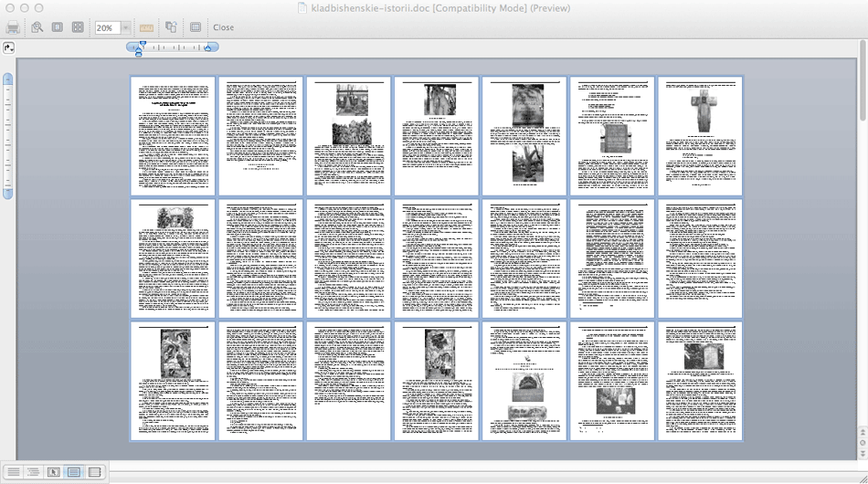Click the first page thumbnail
Image resolution: width=868 pixels, height=484 pixels.
173,135
